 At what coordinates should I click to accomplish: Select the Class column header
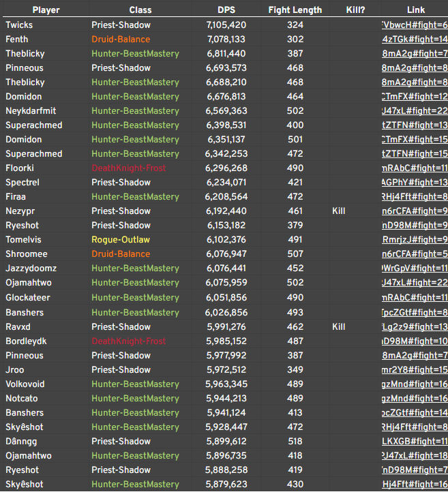140,10
